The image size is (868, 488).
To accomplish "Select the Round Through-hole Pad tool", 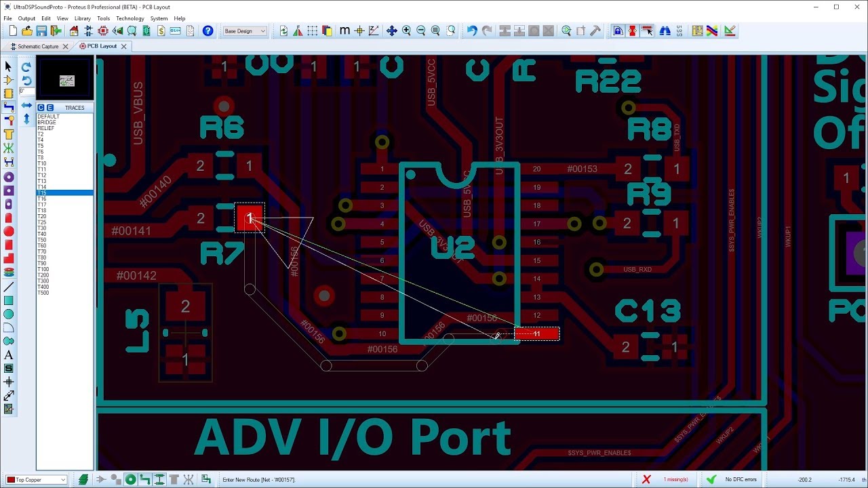I will click(9, 177).
